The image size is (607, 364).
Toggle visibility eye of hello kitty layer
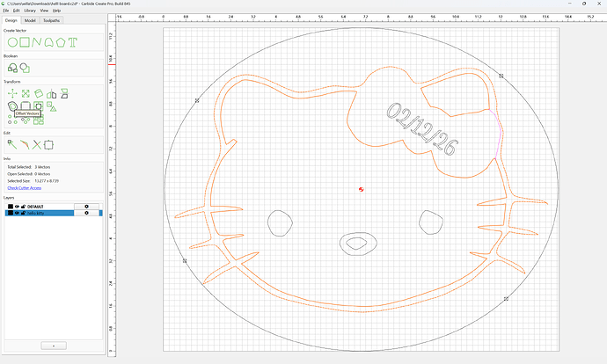17,213
